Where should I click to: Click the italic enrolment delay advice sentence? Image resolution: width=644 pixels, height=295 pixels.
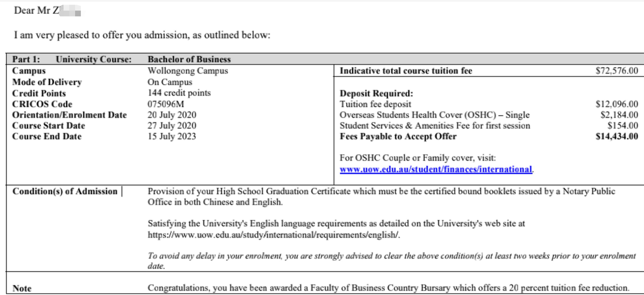click(x=391, y=256)
